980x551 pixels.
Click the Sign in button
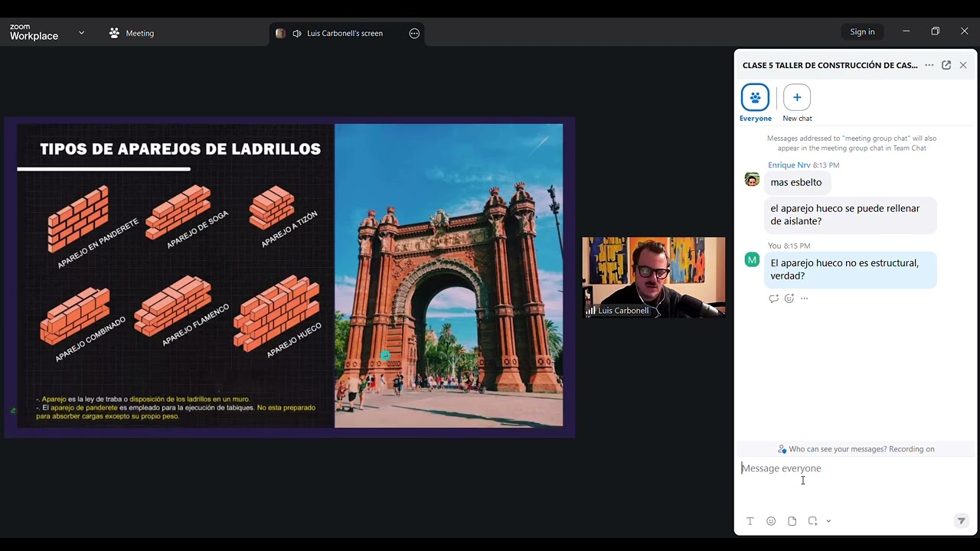pyautogui.click(x=862, y=31)
